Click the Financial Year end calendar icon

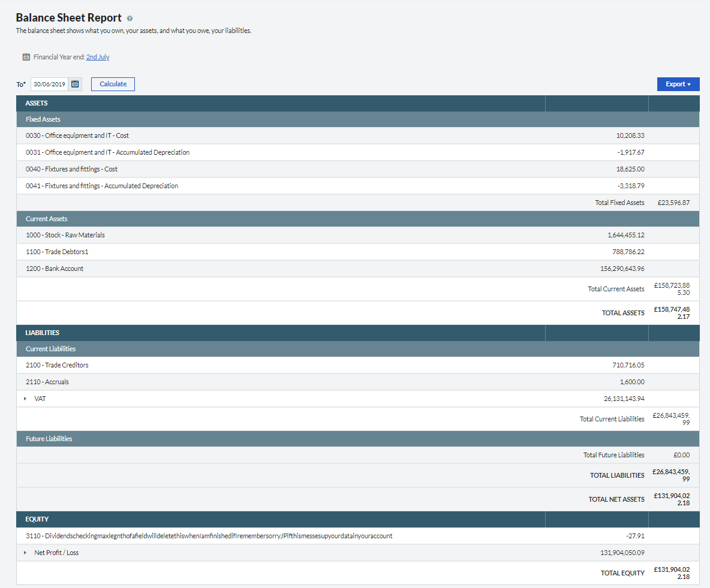point(26,57)
